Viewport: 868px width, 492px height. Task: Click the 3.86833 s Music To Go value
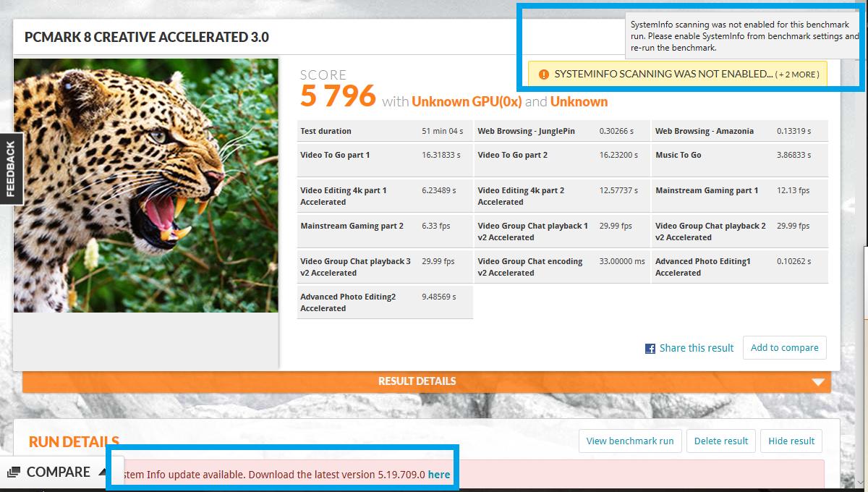coord(794,155)
